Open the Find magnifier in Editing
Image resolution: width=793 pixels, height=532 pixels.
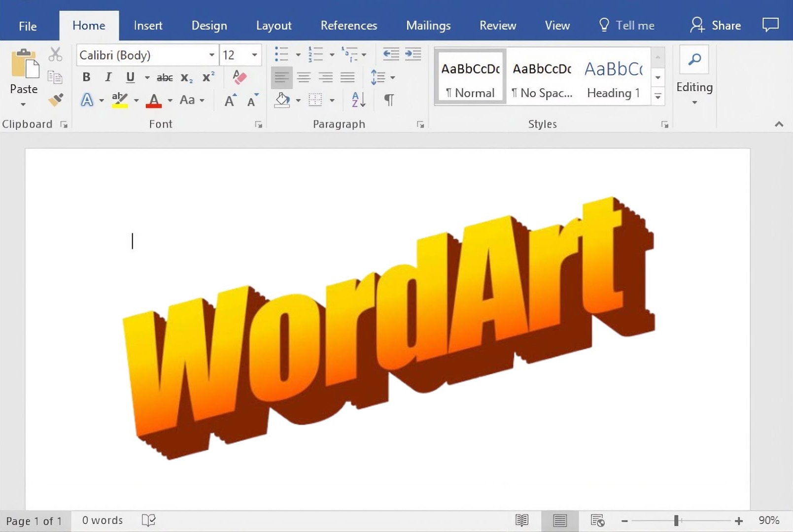pos(694,60)
